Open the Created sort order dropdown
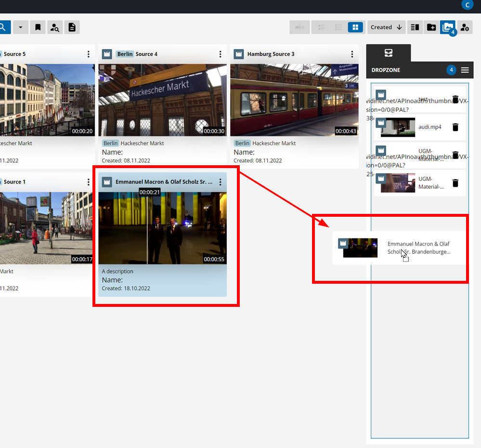Viewport: 481px width, 448px height. point(386,27)
